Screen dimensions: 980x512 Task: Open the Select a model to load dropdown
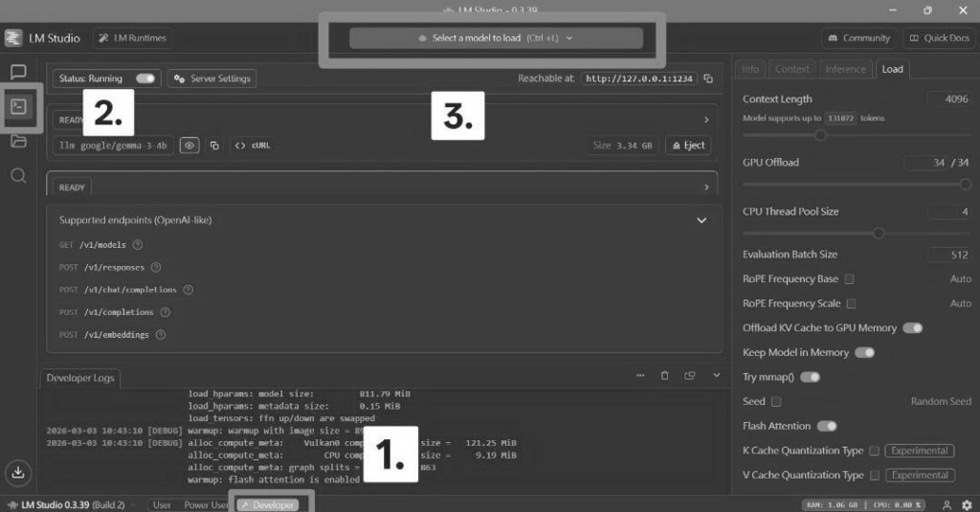(496, 38)
